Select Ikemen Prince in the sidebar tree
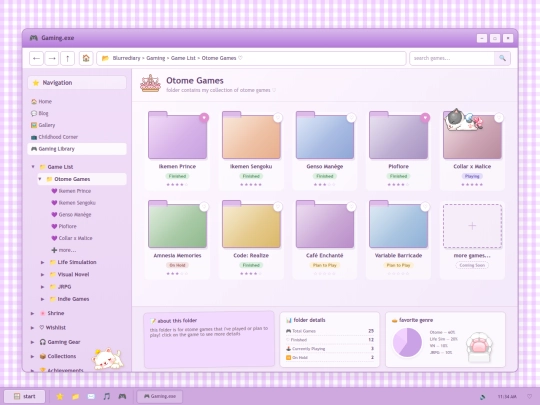Viewport: 540px width, 405px height. point(71,191)
